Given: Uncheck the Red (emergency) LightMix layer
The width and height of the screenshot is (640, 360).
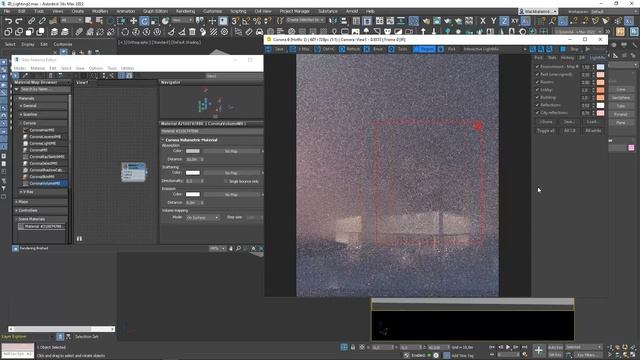Looking at the screenshot, I should [x=537, y=74].
